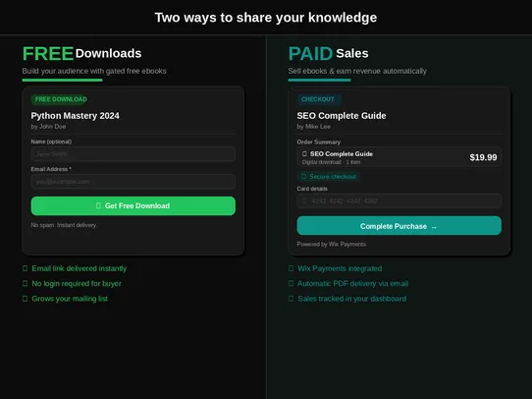Click icon next to Automatic PDF delivery
This screenshot has height=399, width=532.
point(291,283)
